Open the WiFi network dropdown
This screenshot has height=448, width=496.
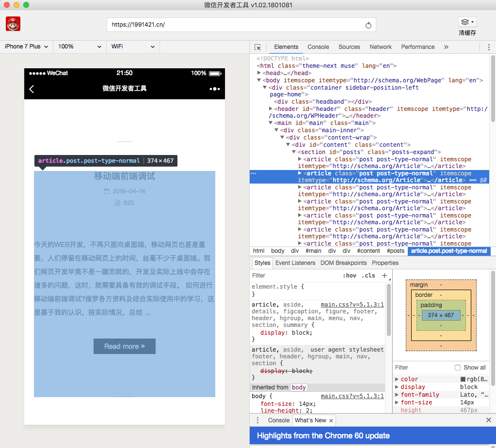(x=133, y=47)
